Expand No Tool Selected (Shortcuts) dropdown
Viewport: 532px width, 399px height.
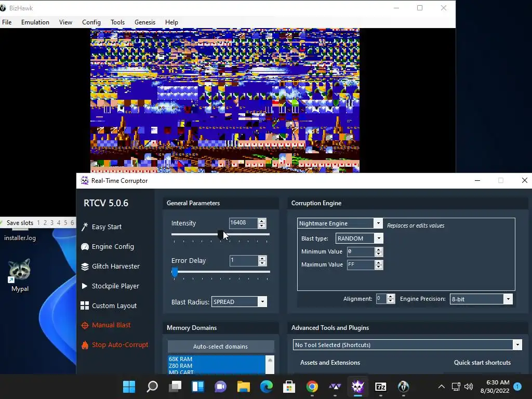pos(517,345)
